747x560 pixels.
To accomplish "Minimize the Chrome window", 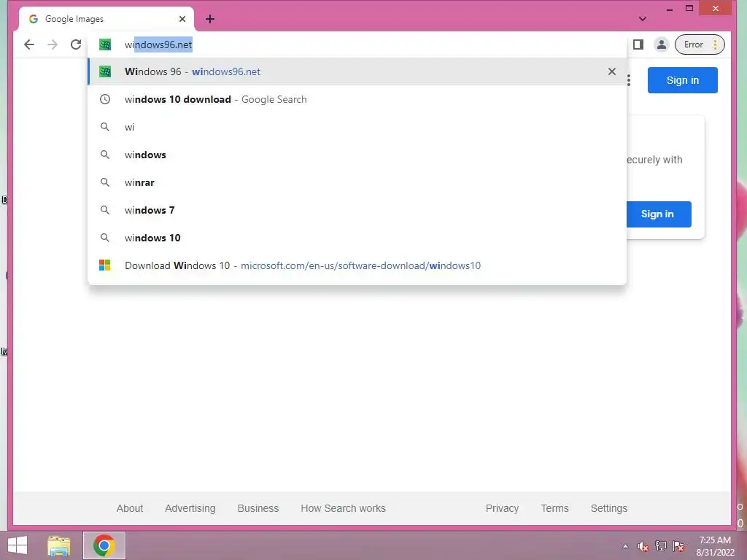I will click(670, 9).
